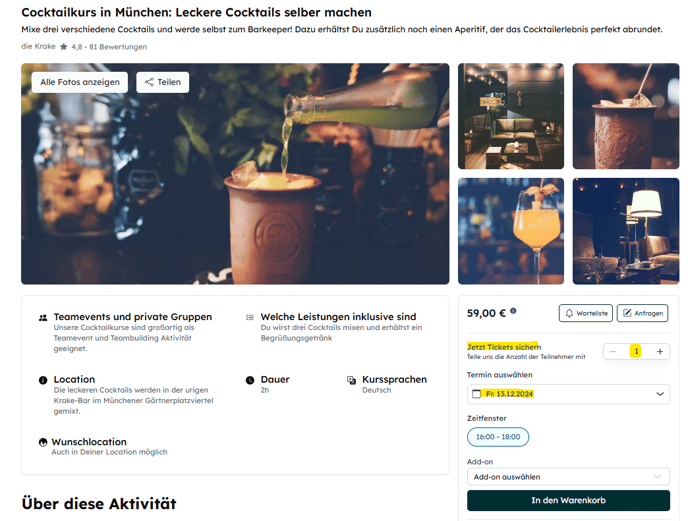Click the edit icon in Anfragen button
688x521 pixels.
(x=627, y=313)
